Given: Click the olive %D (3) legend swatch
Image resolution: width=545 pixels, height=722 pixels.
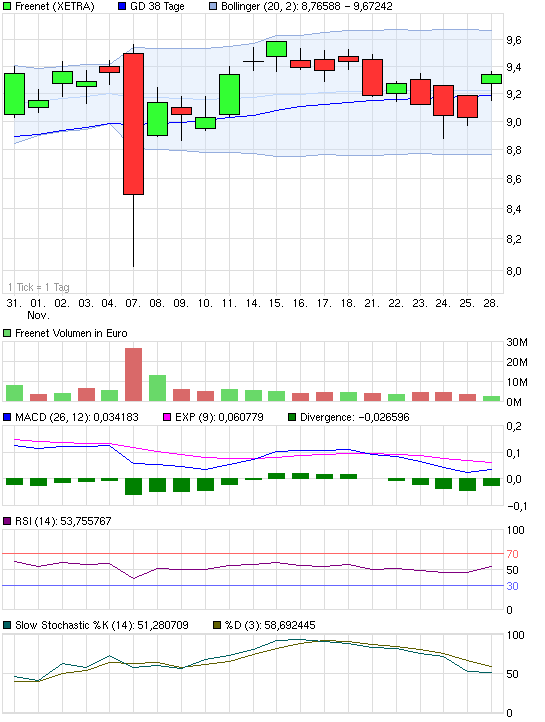Looking at the screenshot, I should click(x=217, y=625).
